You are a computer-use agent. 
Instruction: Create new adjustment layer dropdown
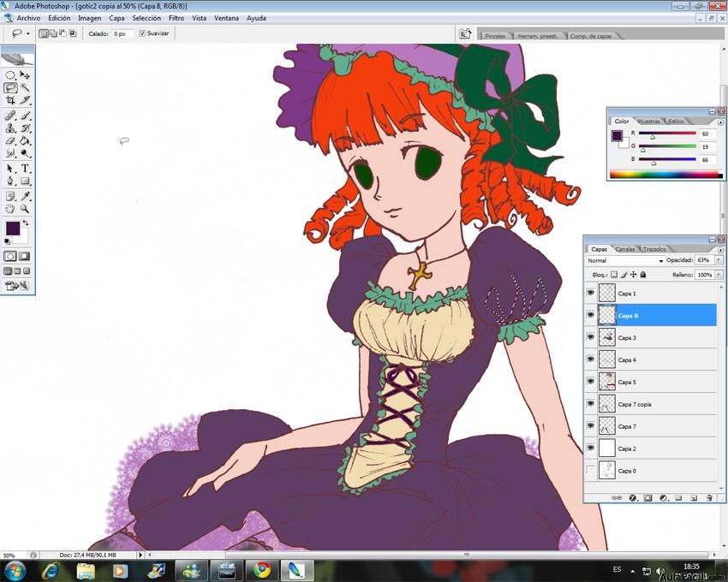663,498
